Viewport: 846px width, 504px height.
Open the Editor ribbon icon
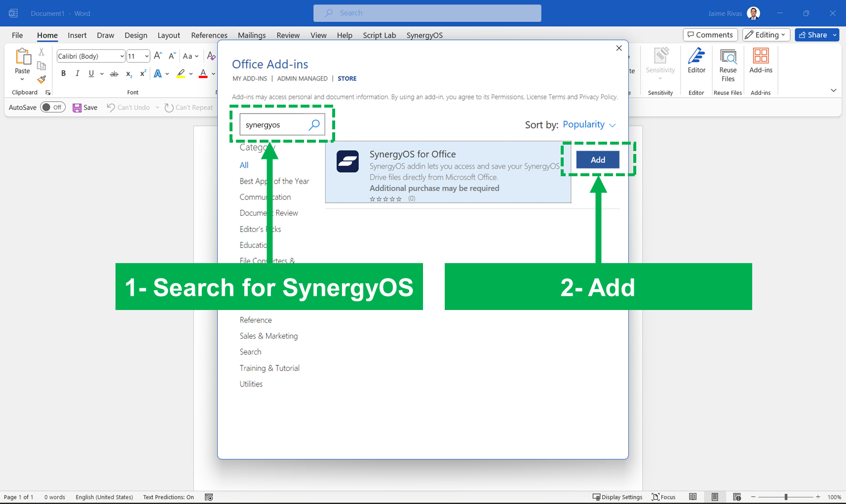[x=696, y=56]
